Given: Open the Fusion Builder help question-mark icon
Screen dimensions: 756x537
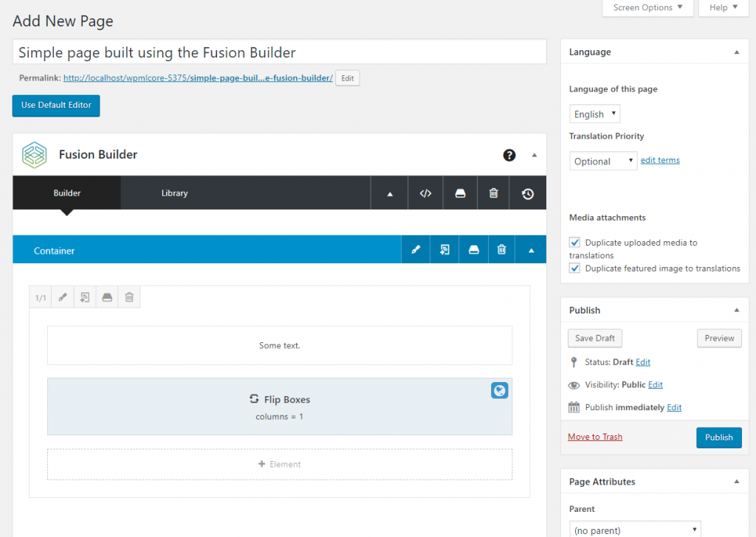Looking at the screenshot, I should point(509,155).
